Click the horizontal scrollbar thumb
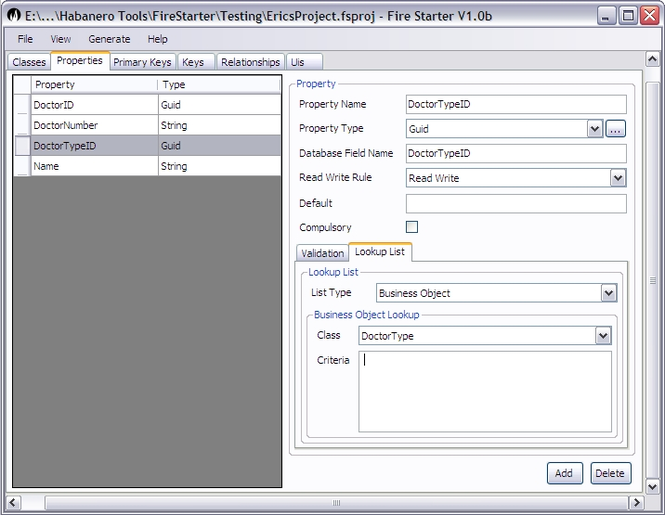Image resolution: width=665 pixels, height=515 pixels. pos(336,503)
